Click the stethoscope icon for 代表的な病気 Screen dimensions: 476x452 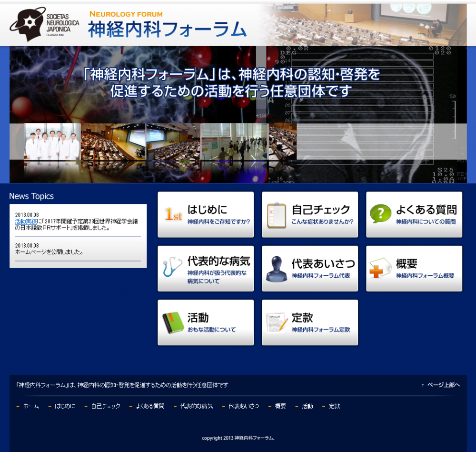pos(172,267)
